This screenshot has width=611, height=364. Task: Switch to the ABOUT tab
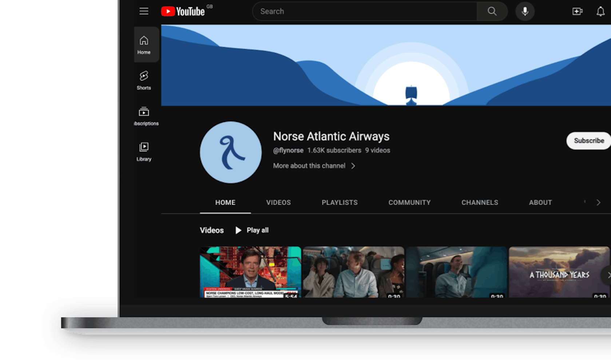[540, 202]
